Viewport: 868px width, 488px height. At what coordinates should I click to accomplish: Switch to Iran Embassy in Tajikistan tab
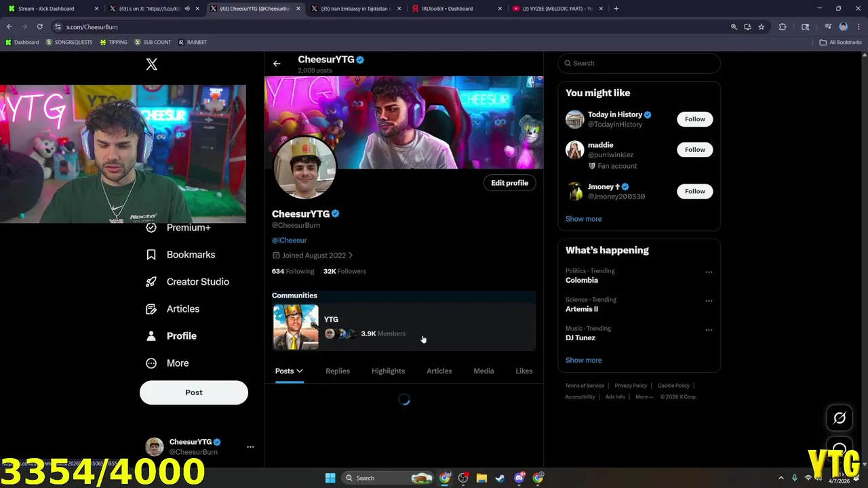click(x=355, y=9)
